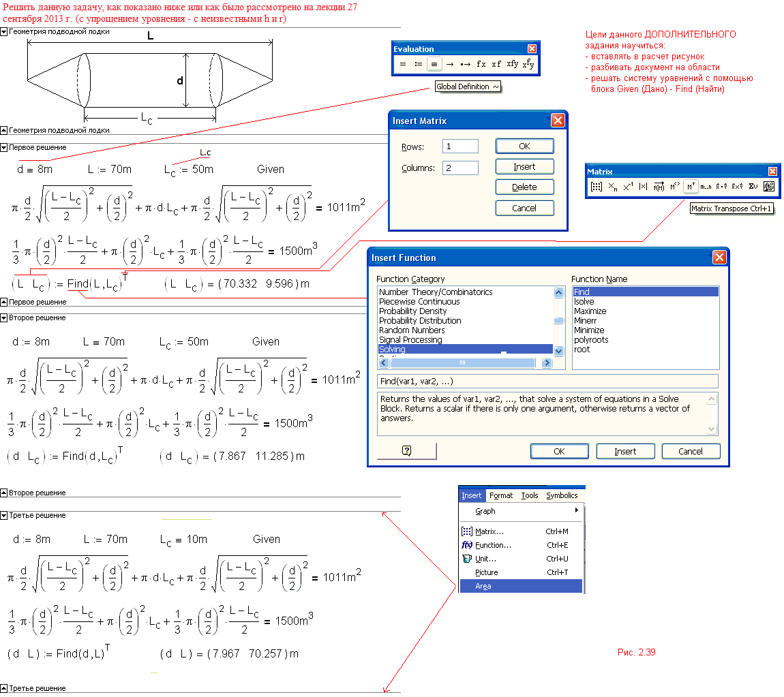This screenshot has height=697, width=784.
Task: Click the Cross Product icon
Action: click(x=737, y=187)
